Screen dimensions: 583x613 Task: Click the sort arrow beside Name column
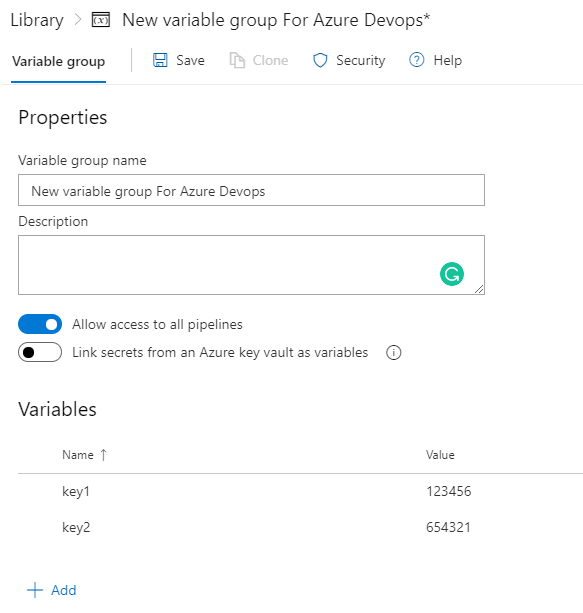[103, 455]
